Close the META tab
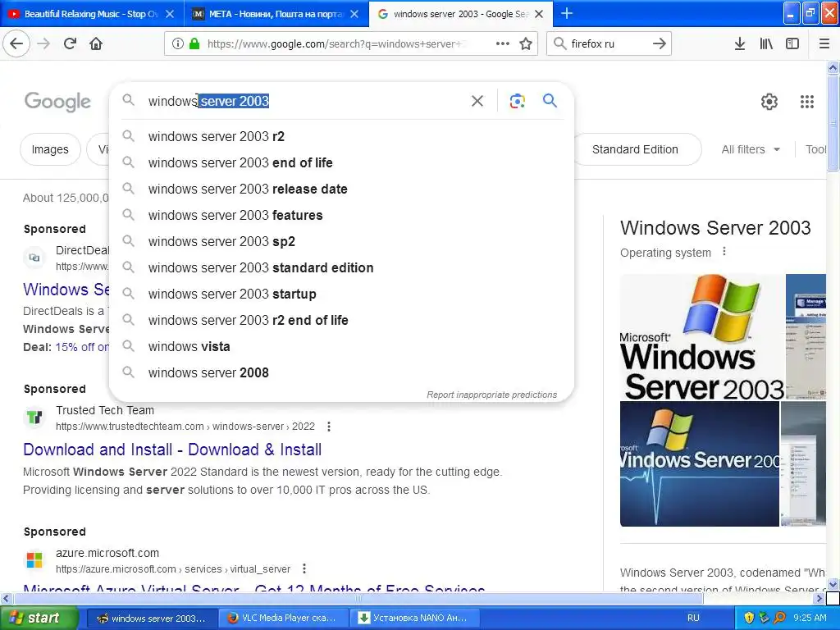Viewport: 840px width, 630px height. point(354,14)
